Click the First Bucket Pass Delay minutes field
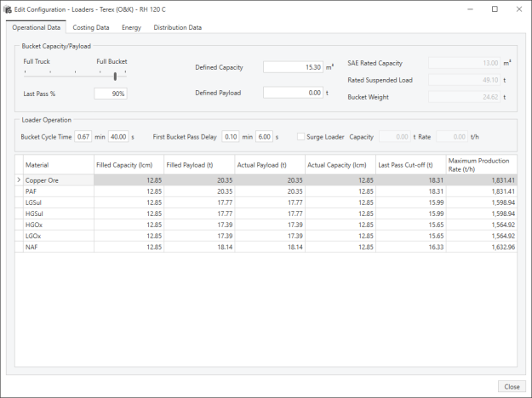 pos(231,136)
